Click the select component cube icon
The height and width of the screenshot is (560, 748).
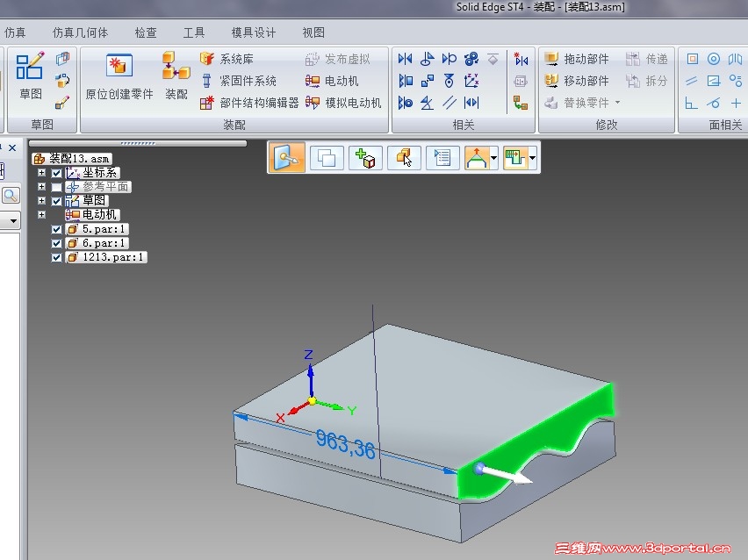click(x=404, y=158)
